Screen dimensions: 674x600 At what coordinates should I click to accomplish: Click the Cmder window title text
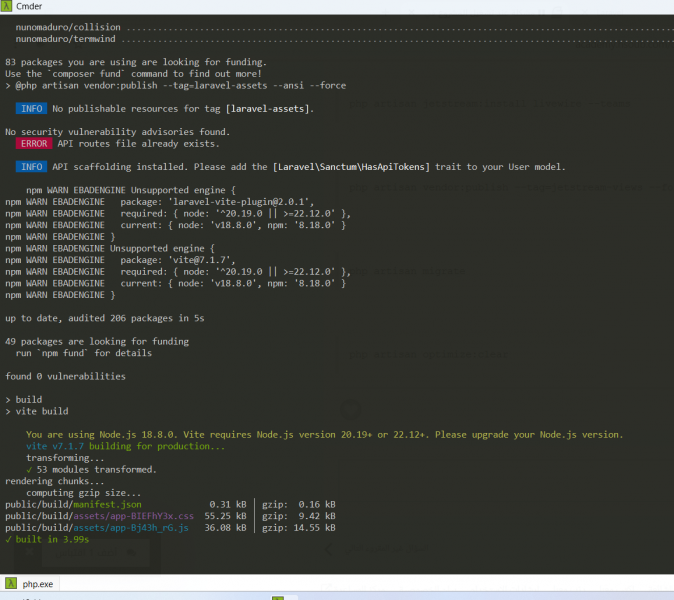click(29, 7)
